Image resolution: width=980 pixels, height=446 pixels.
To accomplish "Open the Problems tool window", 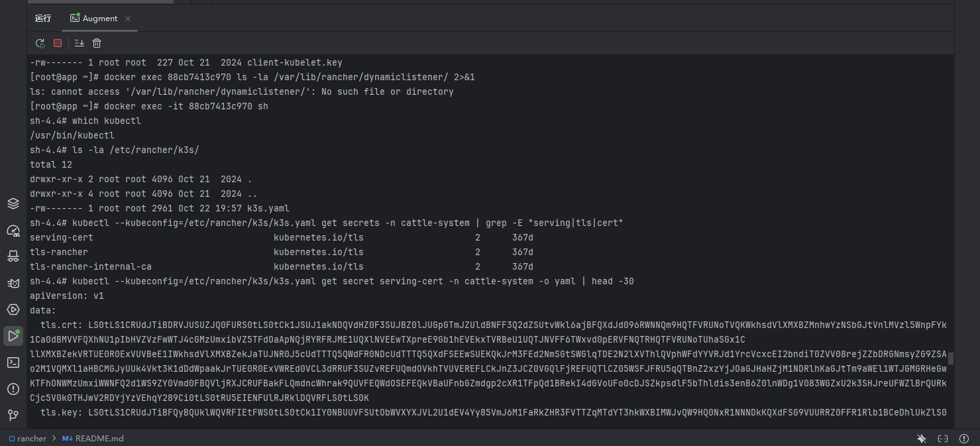I will pyautogui.click(x=13, y=388).
